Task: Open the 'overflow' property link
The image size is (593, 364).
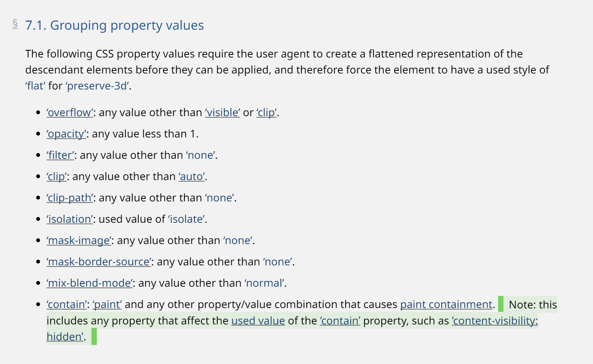Action: point(70,113)
